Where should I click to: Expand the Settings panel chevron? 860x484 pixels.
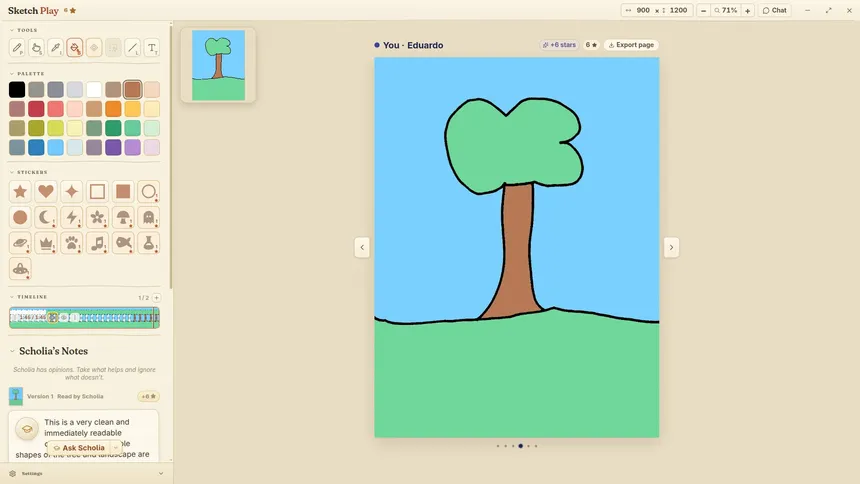[x=161, y=474]
